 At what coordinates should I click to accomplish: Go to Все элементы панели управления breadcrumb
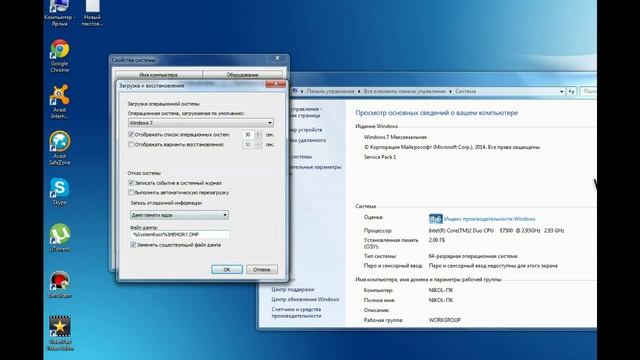[x=404, y=91]
